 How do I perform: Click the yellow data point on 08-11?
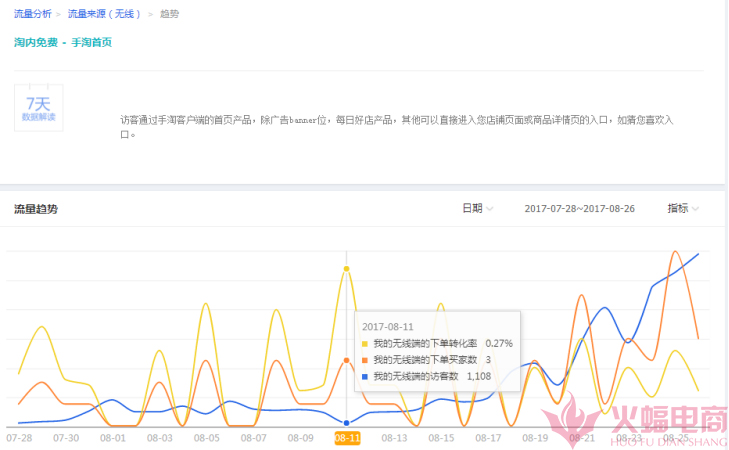click(x=346, y=268)
